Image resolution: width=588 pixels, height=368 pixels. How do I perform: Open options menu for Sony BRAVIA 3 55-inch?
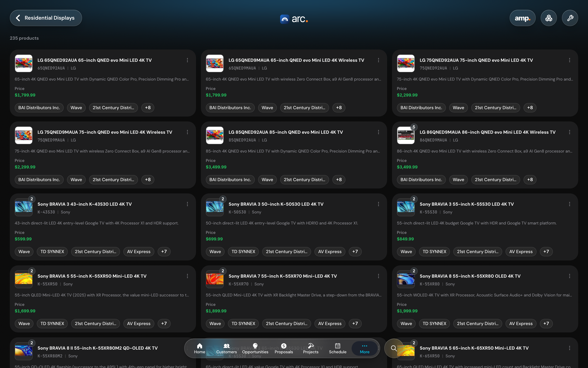pyautogui.click(x=570, y=204)
